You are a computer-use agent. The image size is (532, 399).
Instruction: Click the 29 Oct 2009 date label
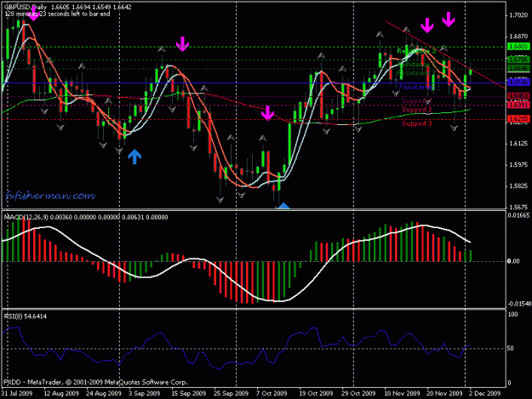click(x=358, y=393)
